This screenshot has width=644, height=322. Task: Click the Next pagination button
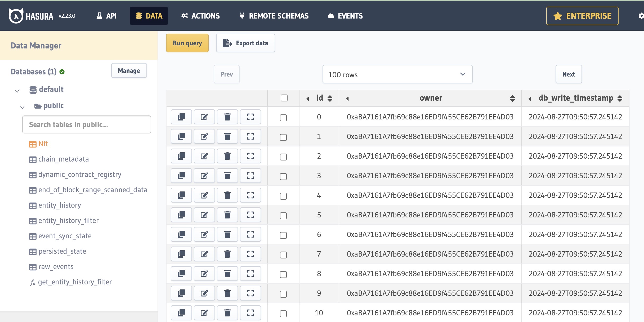[x=569, y=74]
